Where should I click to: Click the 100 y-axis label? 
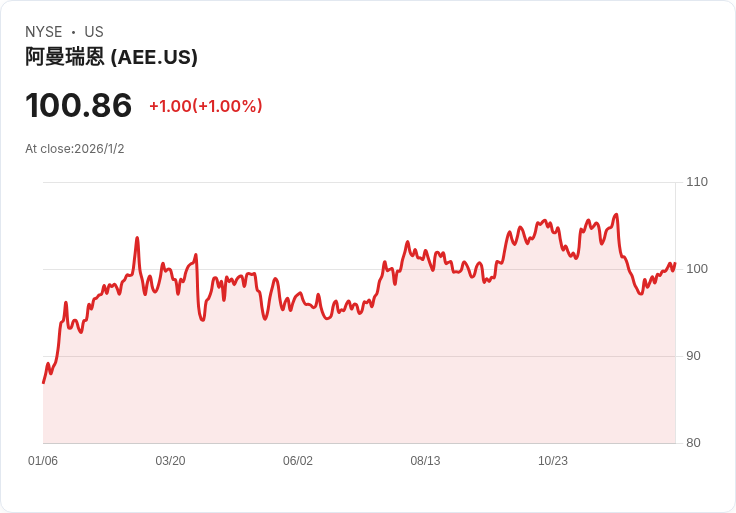click(696, 269)
